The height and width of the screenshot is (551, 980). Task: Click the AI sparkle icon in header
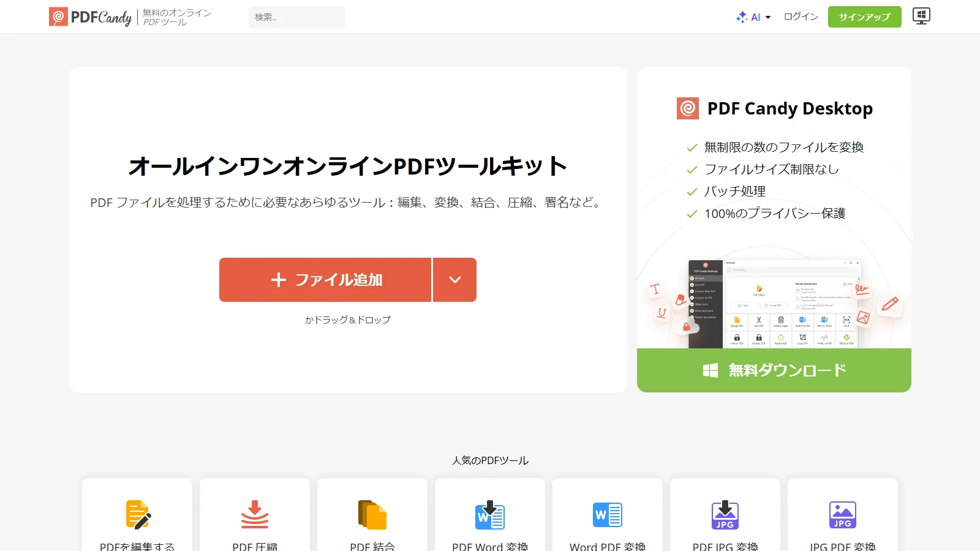pyautogui.click(x=742, y=17)
